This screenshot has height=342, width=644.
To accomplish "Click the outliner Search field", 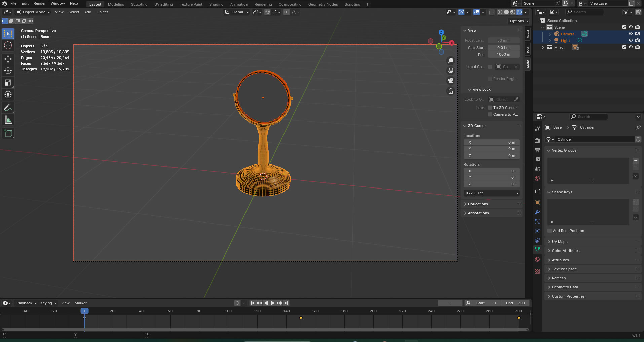I will click(x=584, y=12).
